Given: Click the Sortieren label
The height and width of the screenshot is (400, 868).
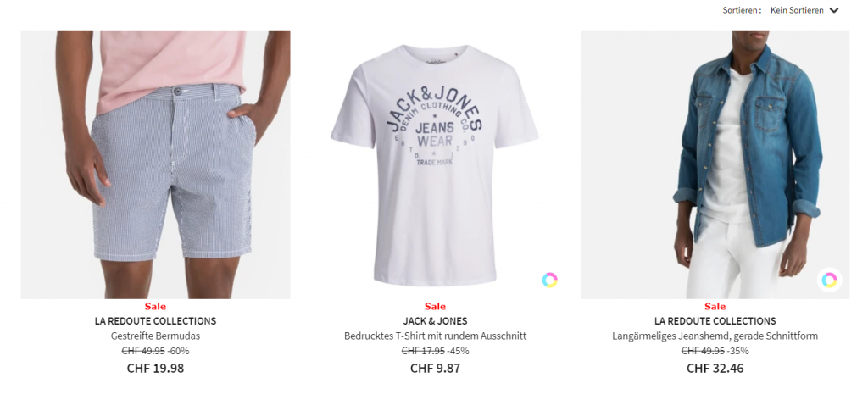Looking at the screenshot, I should 742,10.
